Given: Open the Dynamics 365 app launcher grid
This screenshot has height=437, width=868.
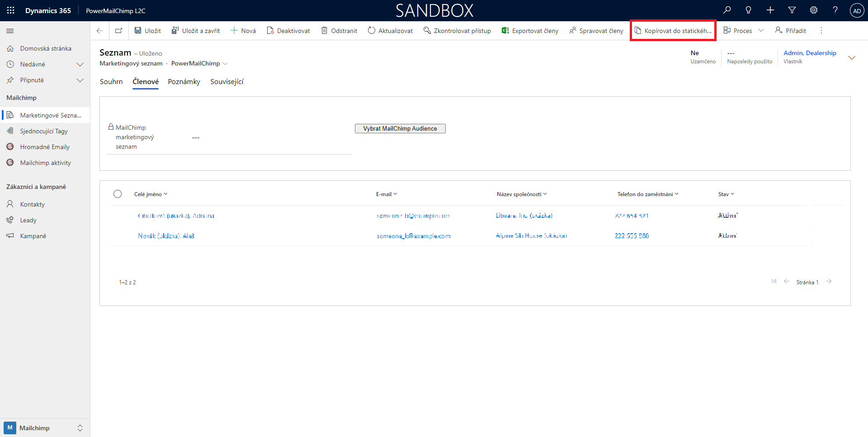Looking at the screenshot, I should [11, 10].
